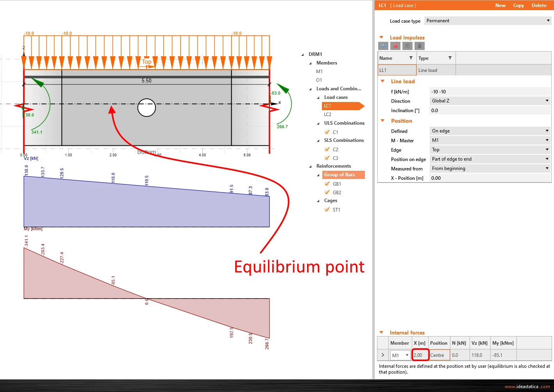Image resolution: width=554 pixels, height=392 pixels.
Task: Delete load impulse using red X icon
Action: tap(395, 46)
